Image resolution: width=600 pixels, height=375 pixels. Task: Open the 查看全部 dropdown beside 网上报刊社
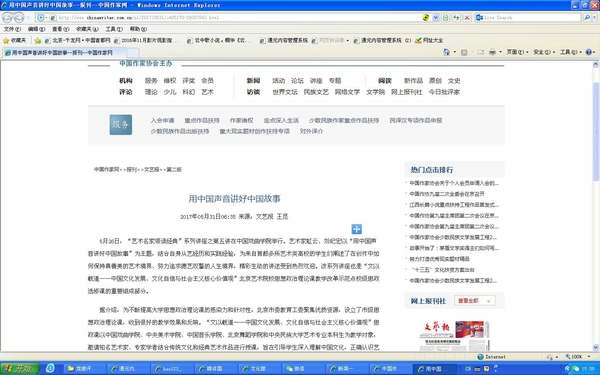(x=474, y=301)
